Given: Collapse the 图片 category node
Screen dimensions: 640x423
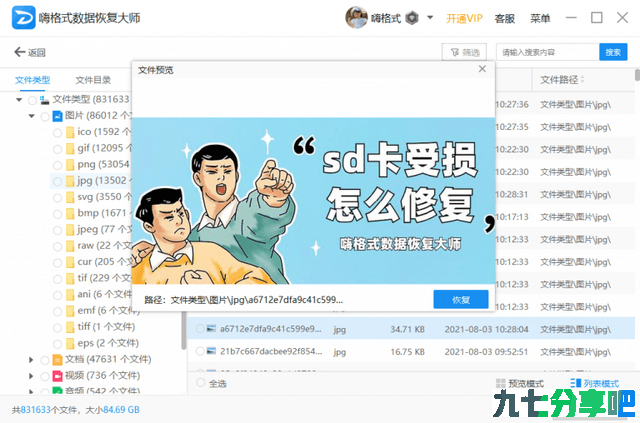Looking at the screenshot, I should 31,116.
